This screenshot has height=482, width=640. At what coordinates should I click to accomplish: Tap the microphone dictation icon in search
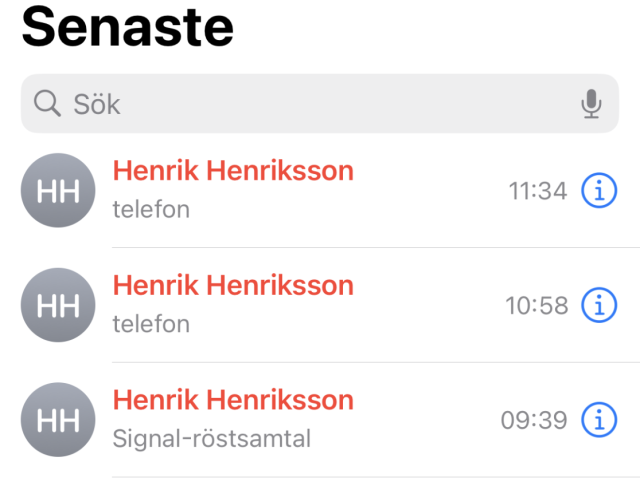(592, 103)
